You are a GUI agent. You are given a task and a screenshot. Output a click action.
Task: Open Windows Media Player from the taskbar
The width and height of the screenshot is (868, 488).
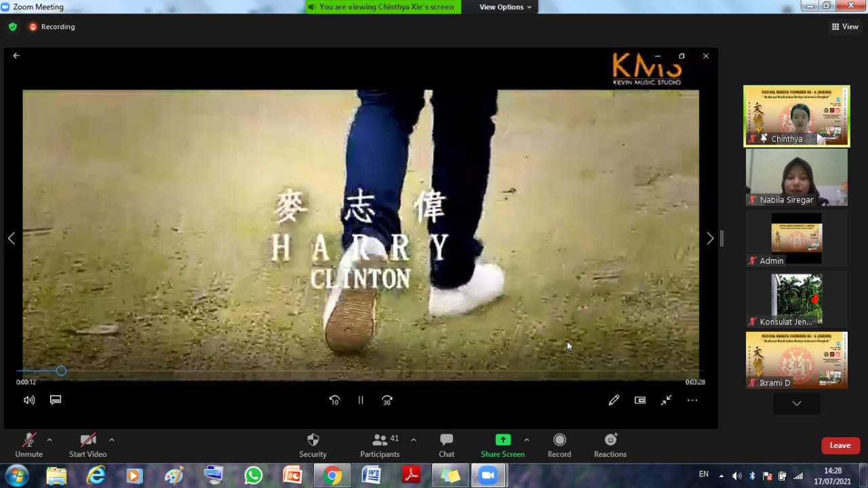point(134,476)
